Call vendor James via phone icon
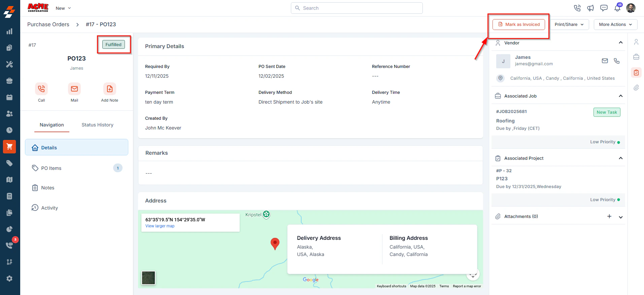 coord(616,61)
